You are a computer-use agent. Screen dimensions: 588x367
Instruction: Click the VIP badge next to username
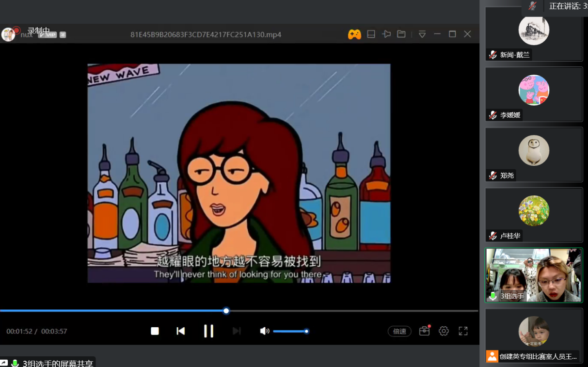(48, 35)
